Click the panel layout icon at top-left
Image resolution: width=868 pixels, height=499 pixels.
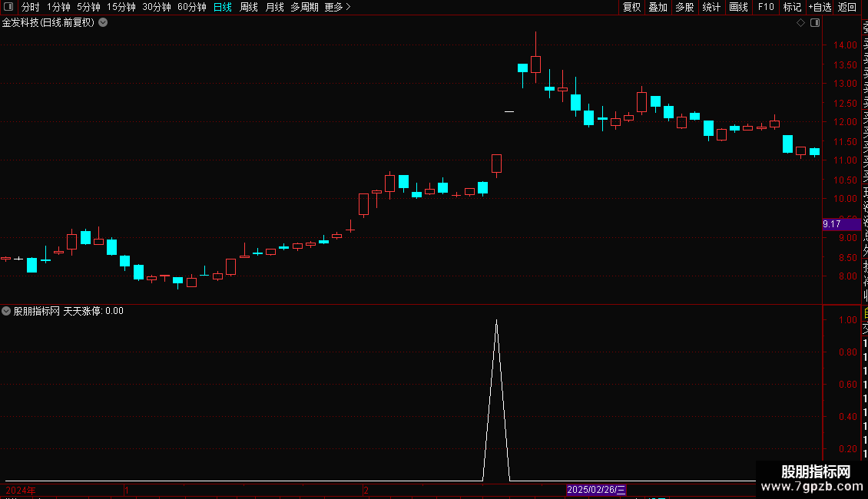(8, 7)
